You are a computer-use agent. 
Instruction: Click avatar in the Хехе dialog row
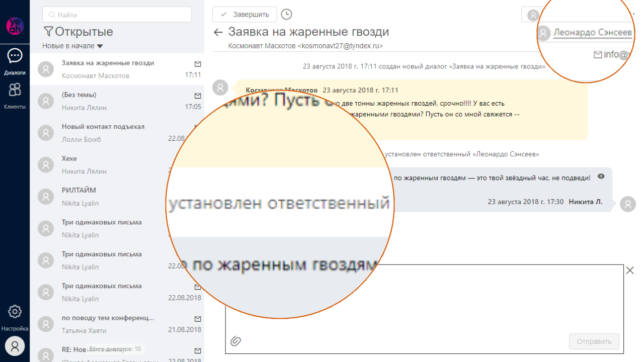pos(46,165)
